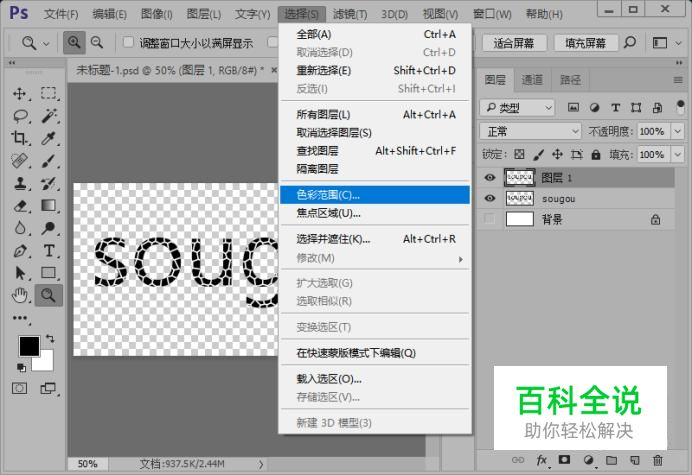Open opacity 不透明度 dropdown arrow
The image size is (692, 475).
(677, 131)
